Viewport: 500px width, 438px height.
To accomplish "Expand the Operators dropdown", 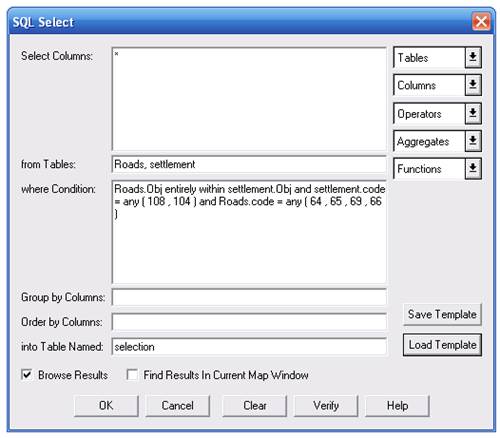I will pos(437,114).
